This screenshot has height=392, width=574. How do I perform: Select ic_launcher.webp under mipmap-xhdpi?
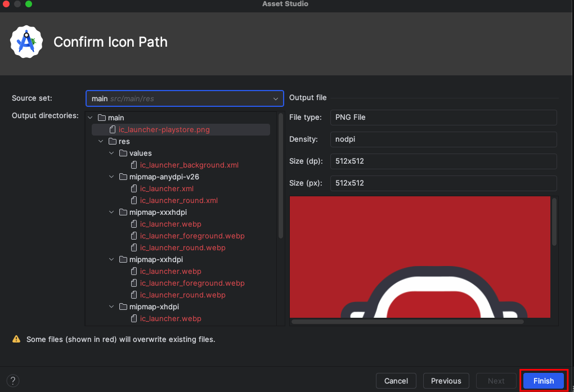pyautogui.click(x=171, y=318)
